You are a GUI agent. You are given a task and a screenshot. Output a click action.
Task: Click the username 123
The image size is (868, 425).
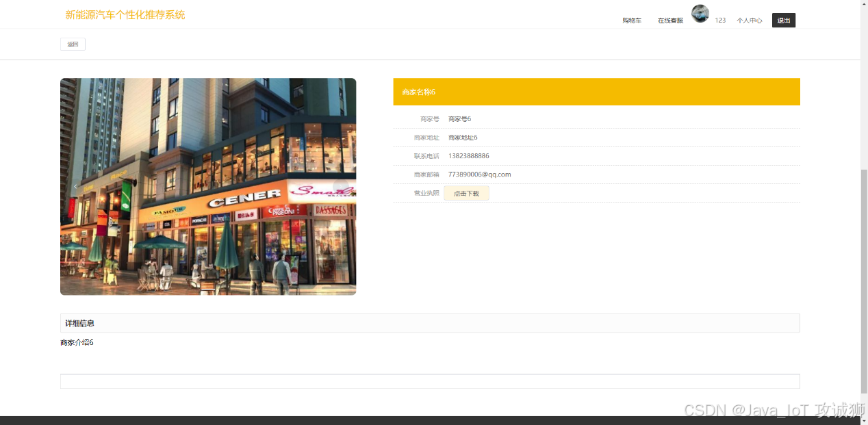(720, 21)
